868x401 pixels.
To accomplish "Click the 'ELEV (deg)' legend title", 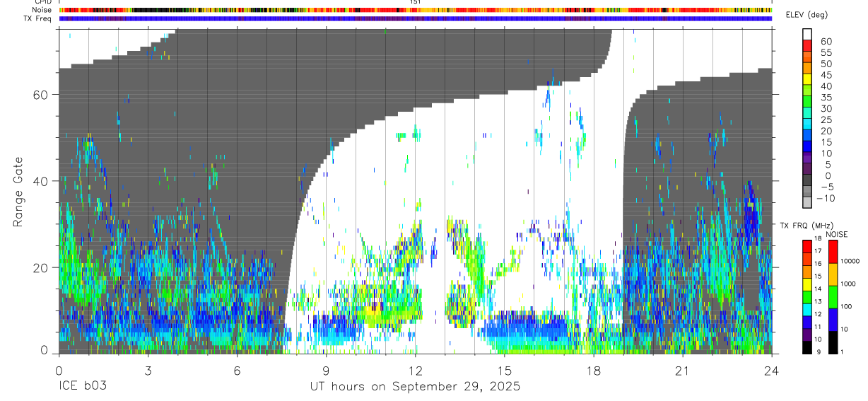I will pos(807,15).
